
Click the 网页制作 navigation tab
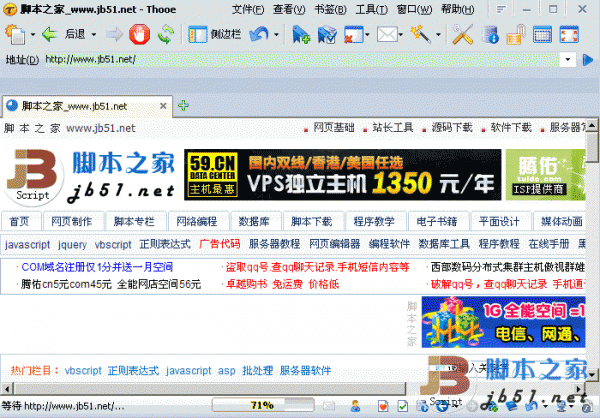click(72, 221)
